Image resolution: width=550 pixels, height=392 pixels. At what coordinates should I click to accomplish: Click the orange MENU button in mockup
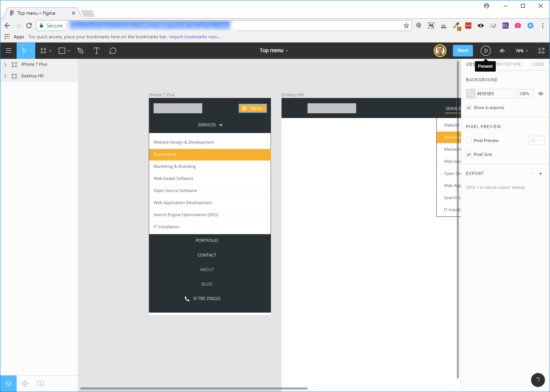pos(253,108)
